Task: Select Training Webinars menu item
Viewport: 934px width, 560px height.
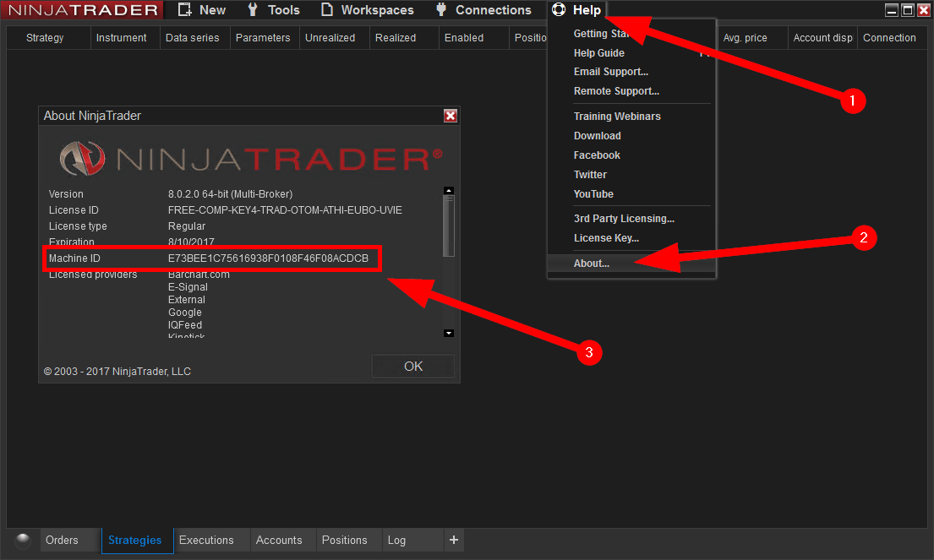Action: (x=617, y=117)
